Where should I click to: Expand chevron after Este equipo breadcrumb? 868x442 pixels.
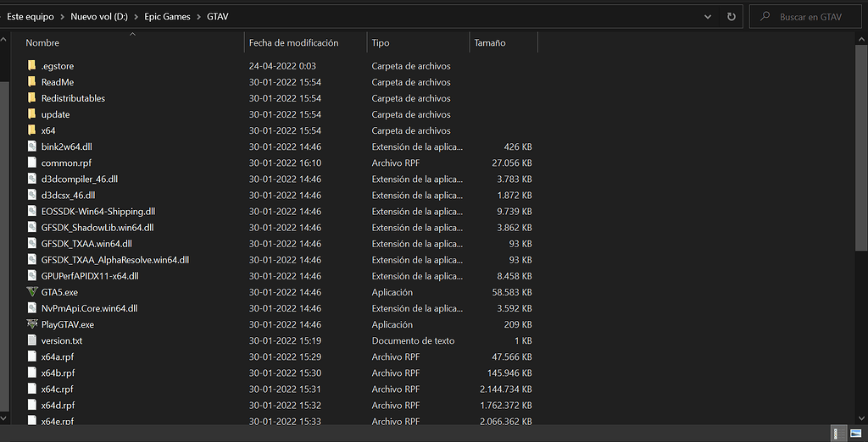click(62, 16)
